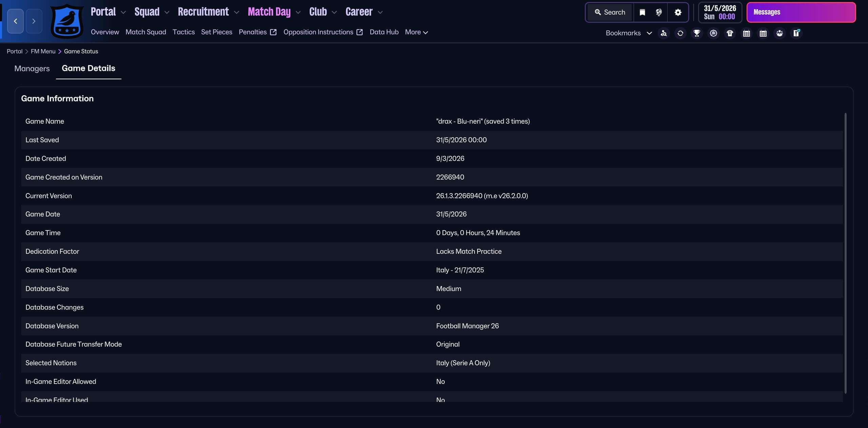Go back with the left arrow button
Image resolution: width=868 pixels, height=428 pixels.
15,21
